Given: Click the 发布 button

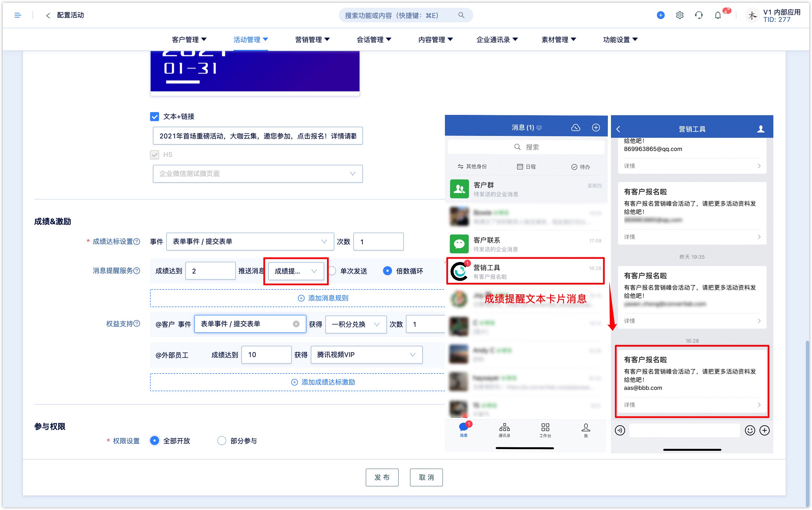Looking at the screenshot, I should 382,477.
